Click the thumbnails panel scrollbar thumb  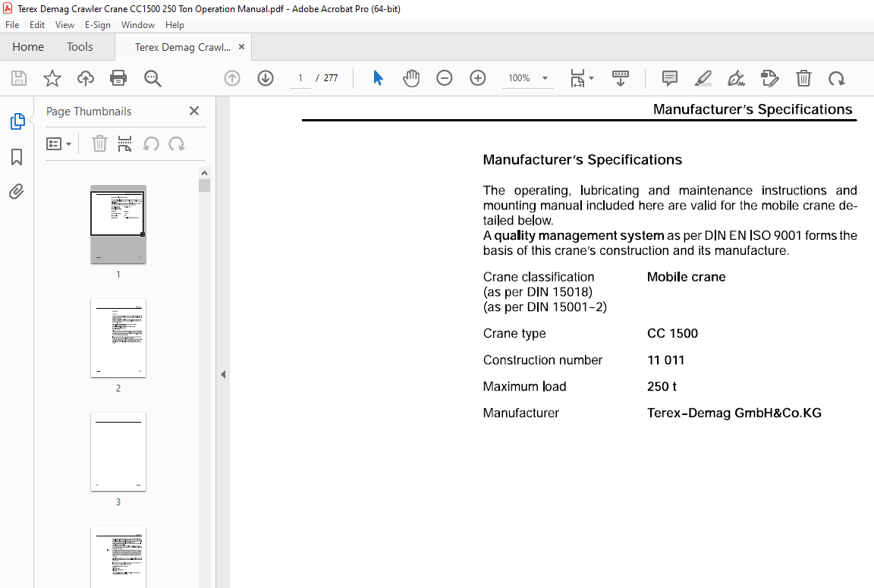click(x=204, y=185)
